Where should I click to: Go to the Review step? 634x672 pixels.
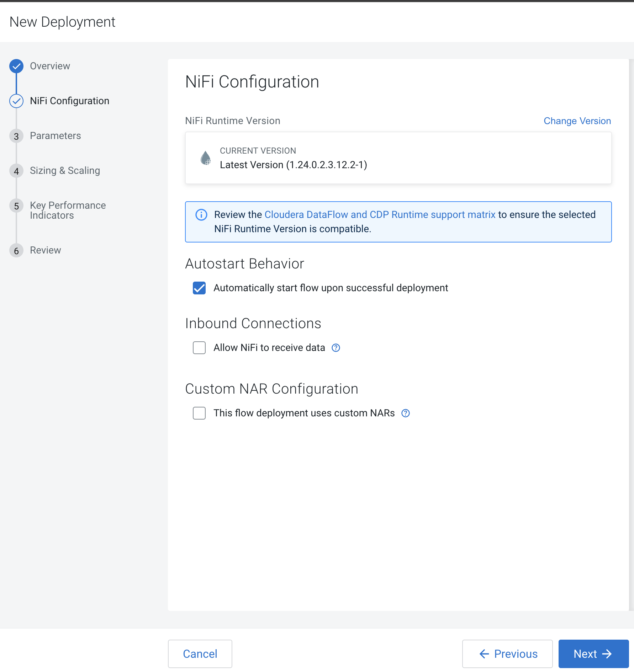click(x=45, y=250)
